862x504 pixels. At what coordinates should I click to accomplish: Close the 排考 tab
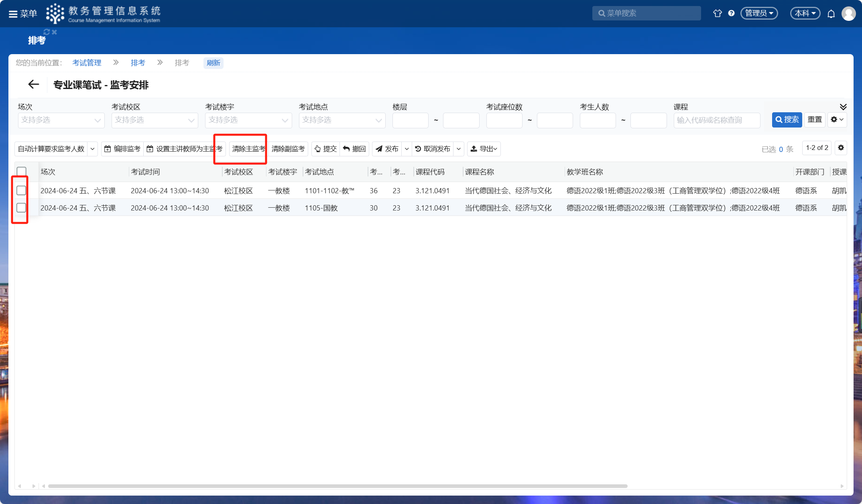coord(55,32)
